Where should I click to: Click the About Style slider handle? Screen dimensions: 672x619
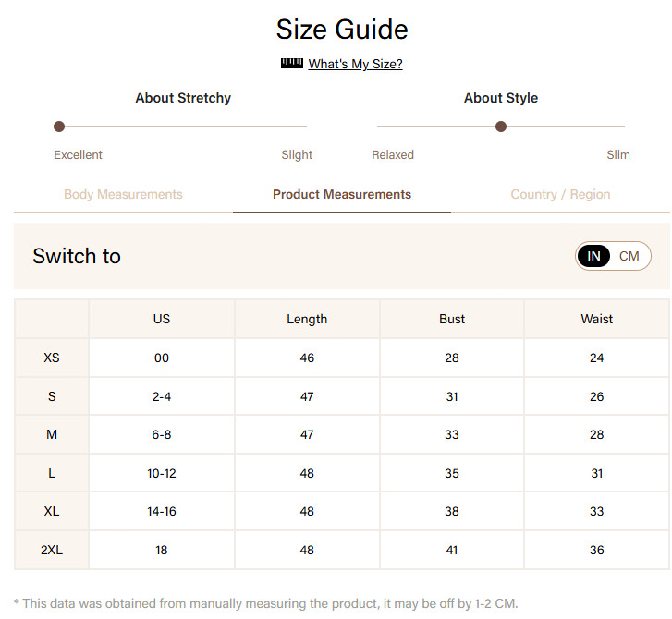coord(501,127)
